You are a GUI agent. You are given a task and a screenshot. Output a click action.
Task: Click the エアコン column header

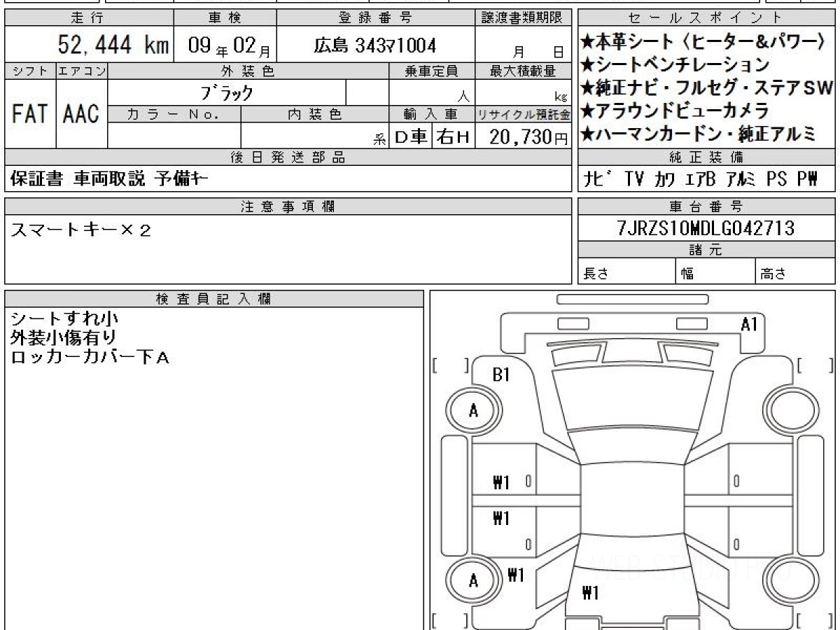[x=82, y=71]
